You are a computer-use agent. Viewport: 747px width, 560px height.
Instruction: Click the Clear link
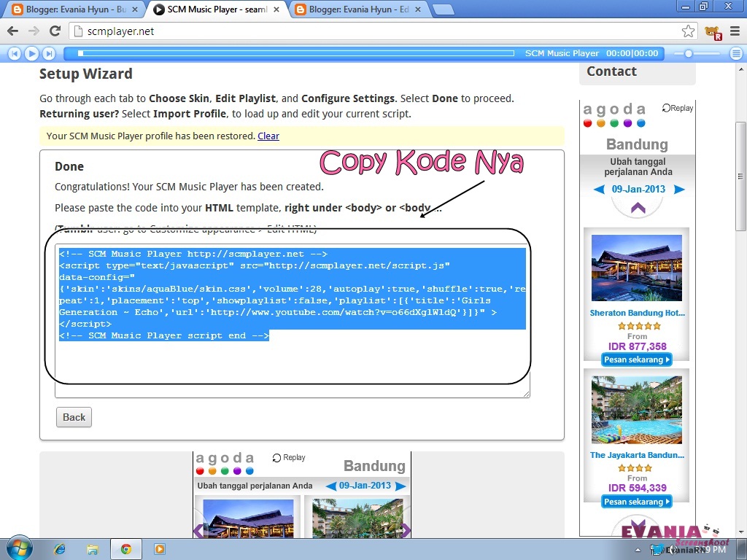click(268, 136)
